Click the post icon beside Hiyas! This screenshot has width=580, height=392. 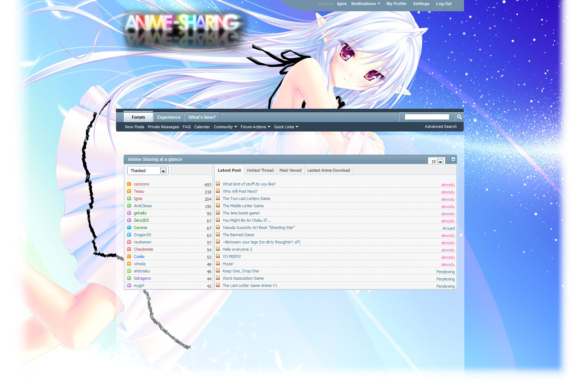(x=218, y=263)
